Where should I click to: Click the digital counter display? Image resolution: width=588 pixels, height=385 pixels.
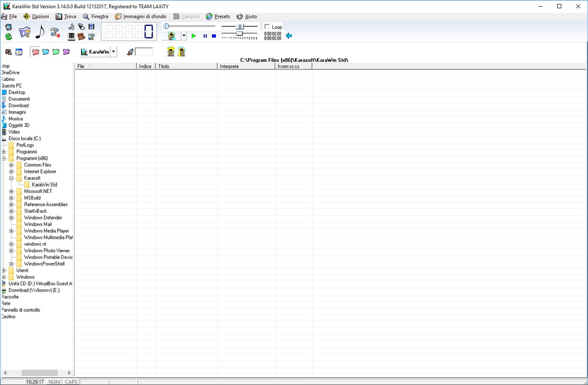(x=128, y=32)
